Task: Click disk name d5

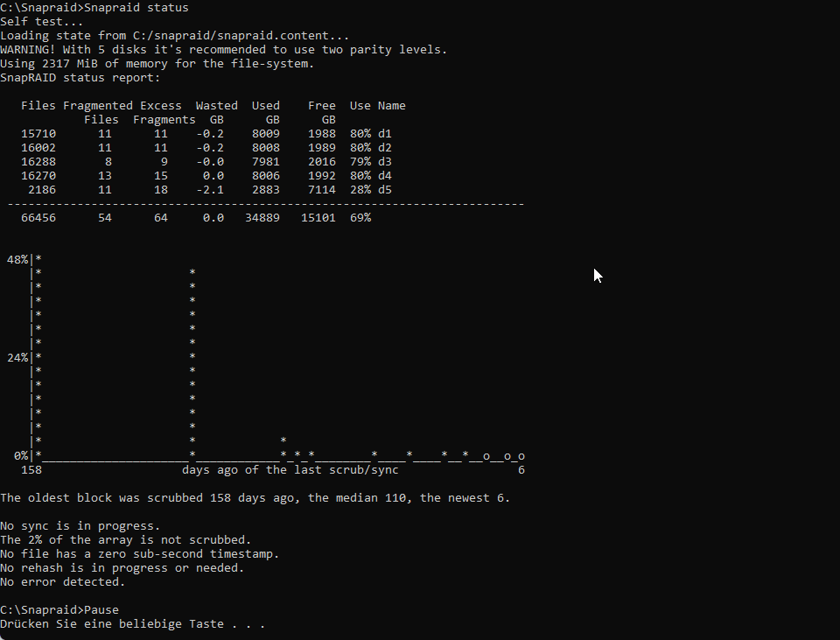Action: (385, 189)
